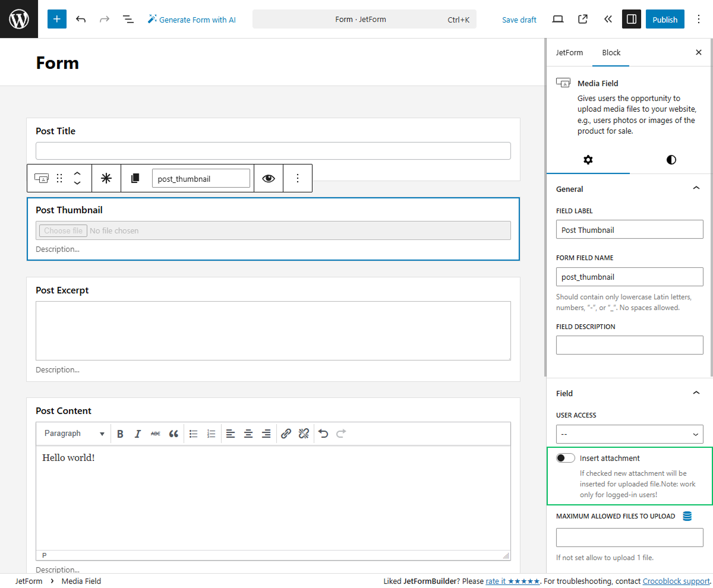Click Generate Form with AI
The image size is (713, 588).
[x=191, y=19]
